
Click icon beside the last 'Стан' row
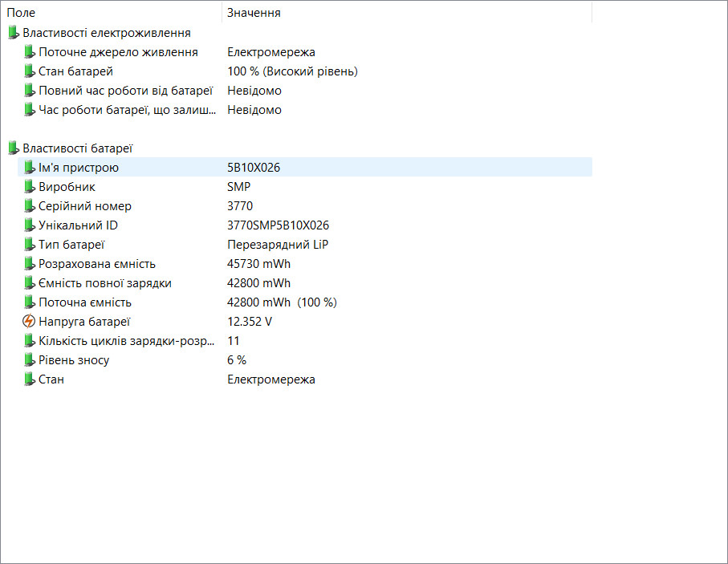tap(29, 379)
